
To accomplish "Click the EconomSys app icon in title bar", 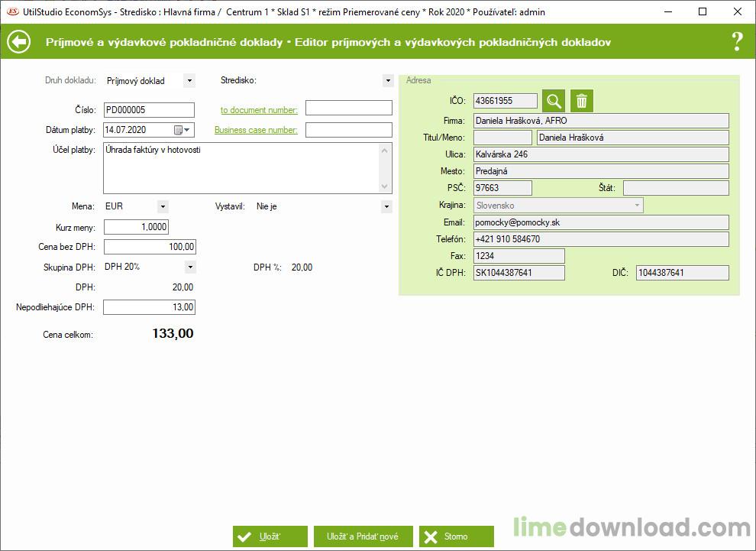I will (x=12, y=11).
